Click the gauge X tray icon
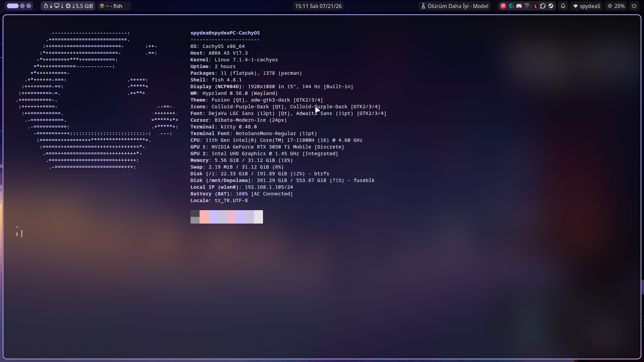Screen dimensions: 644x362 [535, 6]
